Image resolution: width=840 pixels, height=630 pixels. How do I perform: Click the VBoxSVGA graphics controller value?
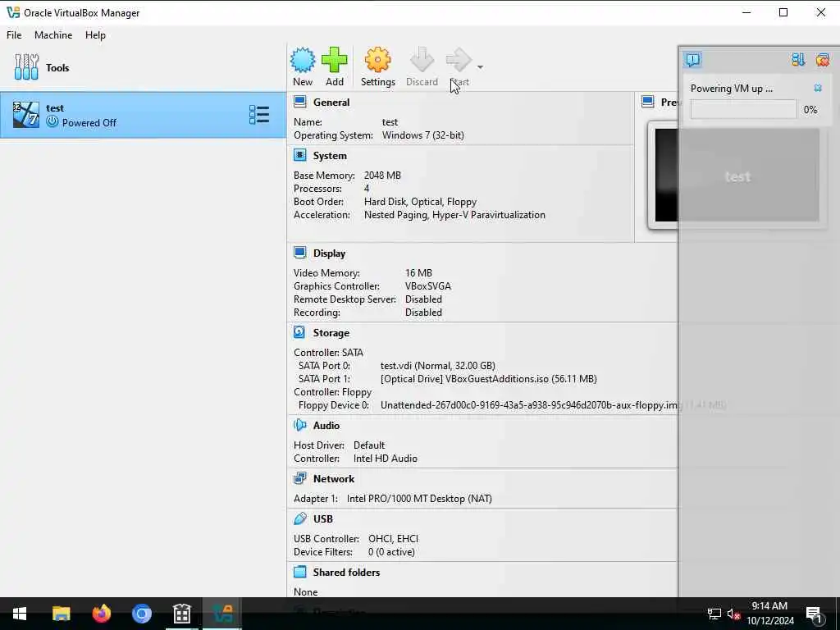click(x=428, y=286)
